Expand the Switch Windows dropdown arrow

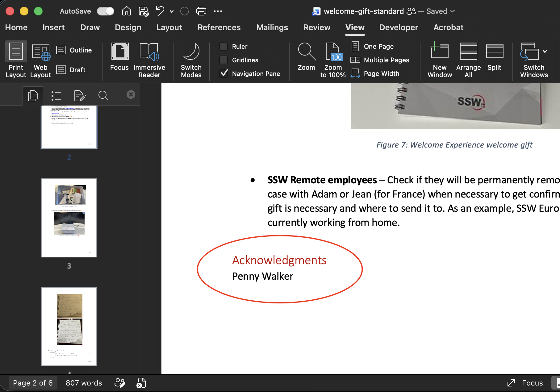(x=545, y=52)
